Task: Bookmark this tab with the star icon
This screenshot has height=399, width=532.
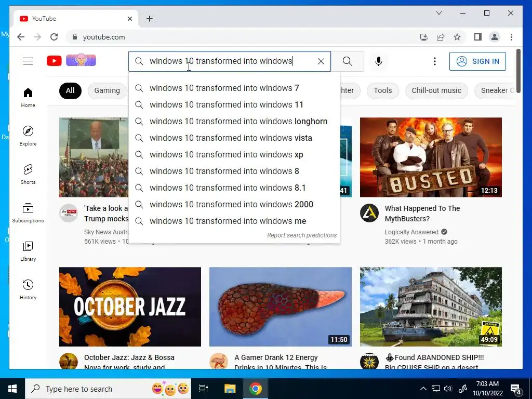Action: click(x=457, y=37)
